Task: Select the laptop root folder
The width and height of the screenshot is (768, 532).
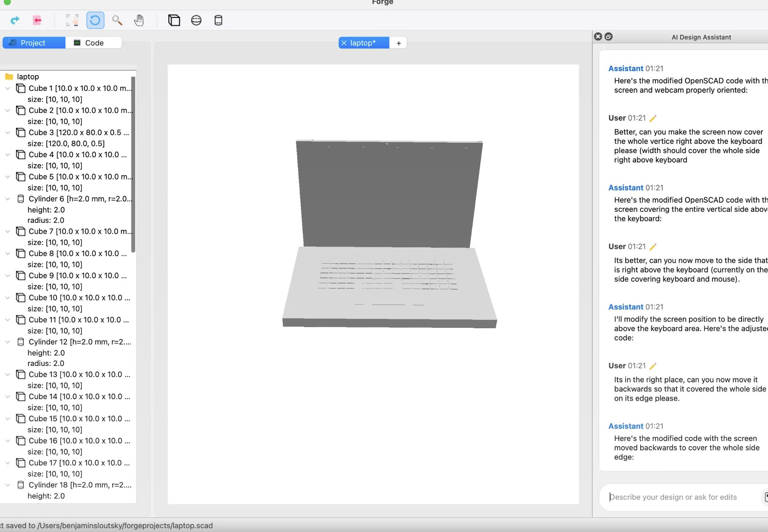Action: pos(27,77)
